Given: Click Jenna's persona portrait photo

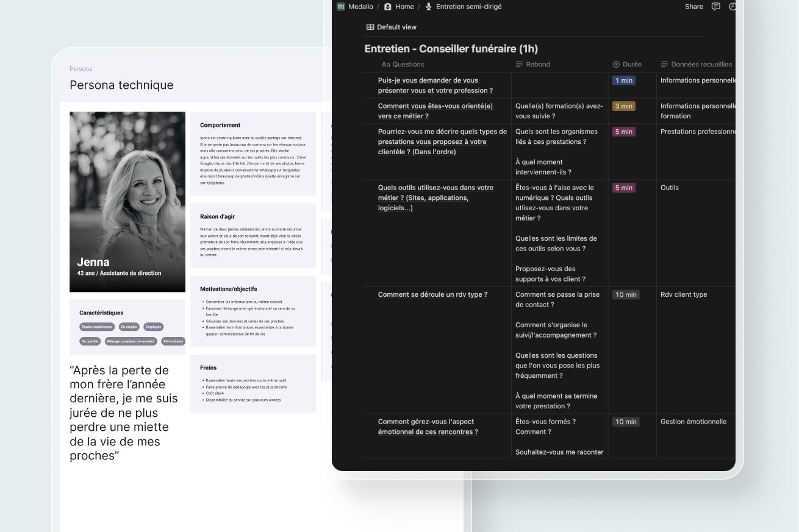Looking at the screenshot, I should pos(127,201).
